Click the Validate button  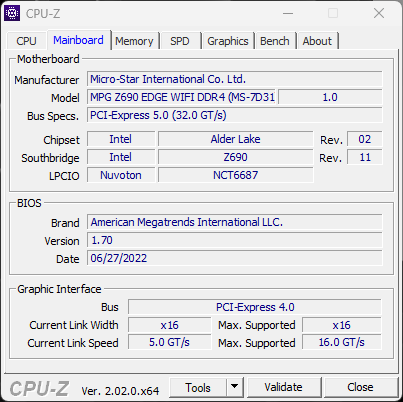(283, 387)
